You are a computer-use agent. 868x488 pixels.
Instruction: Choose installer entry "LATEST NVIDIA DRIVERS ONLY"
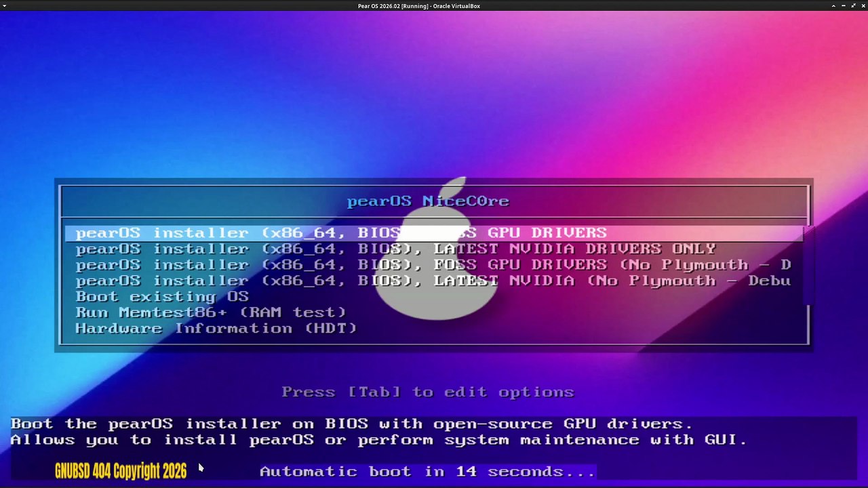(434, 249)
